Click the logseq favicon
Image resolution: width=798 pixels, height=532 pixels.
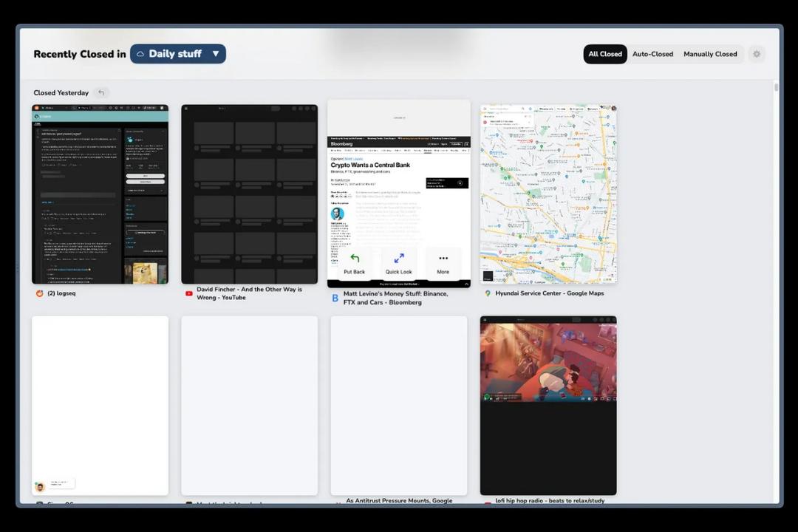click(39, 293)
